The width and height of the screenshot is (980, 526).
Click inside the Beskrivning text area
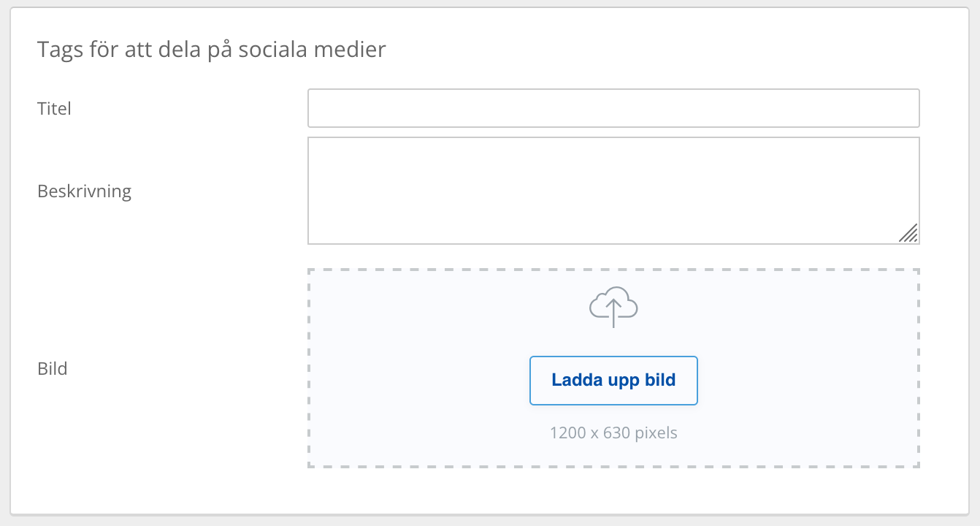[x=613, y=191]
